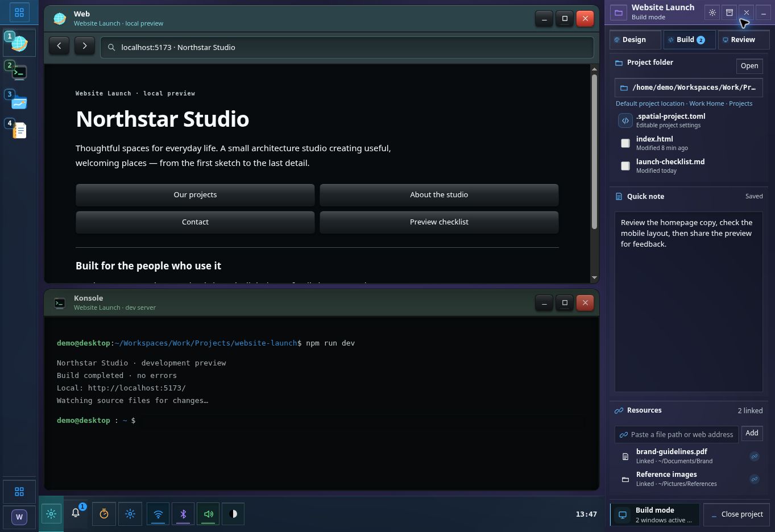
Task: Click the blue brightness sun icon beside the timer
Action: [130, 514]
